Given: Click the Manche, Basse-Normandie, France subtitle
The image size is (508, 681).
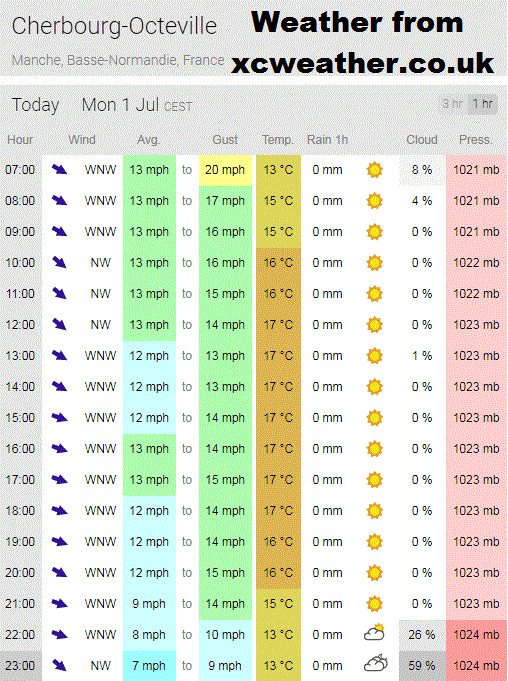Looking at the screenshot, I should [118, 60].
